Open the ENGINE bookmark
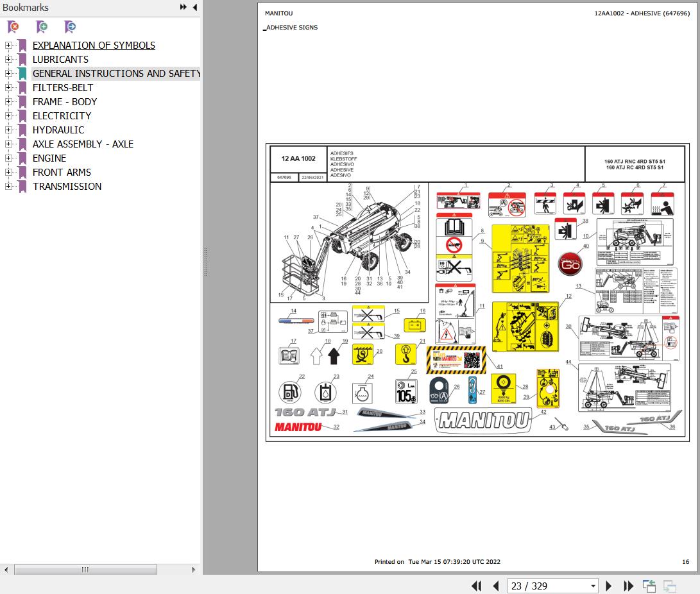The width and height of the screenshot is (700, 594). coord(49,158)
